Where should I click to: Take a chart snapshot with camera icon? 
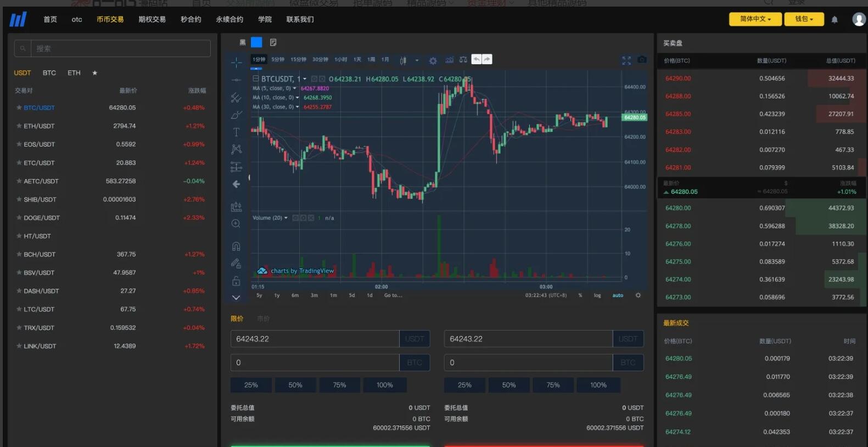pyautogui.click(x=642, y=60)
